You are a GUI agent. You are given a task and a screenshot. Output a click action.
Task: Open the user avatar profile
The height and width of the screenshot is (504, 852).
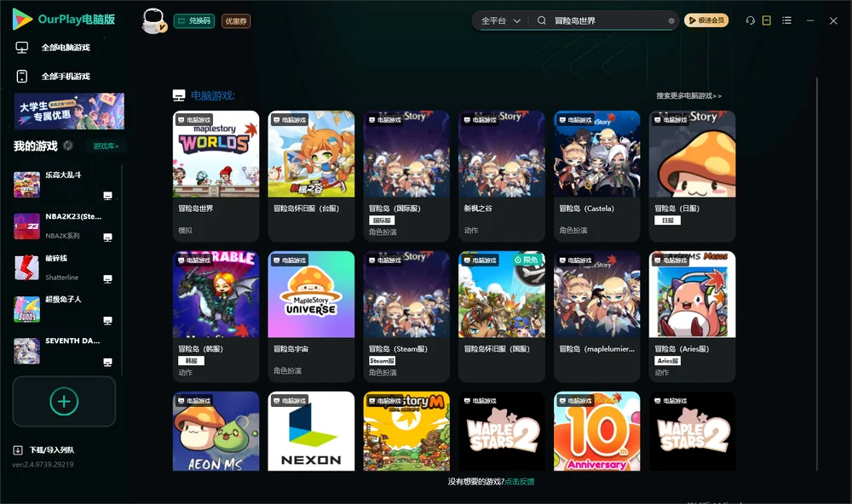tap(153, 20)
